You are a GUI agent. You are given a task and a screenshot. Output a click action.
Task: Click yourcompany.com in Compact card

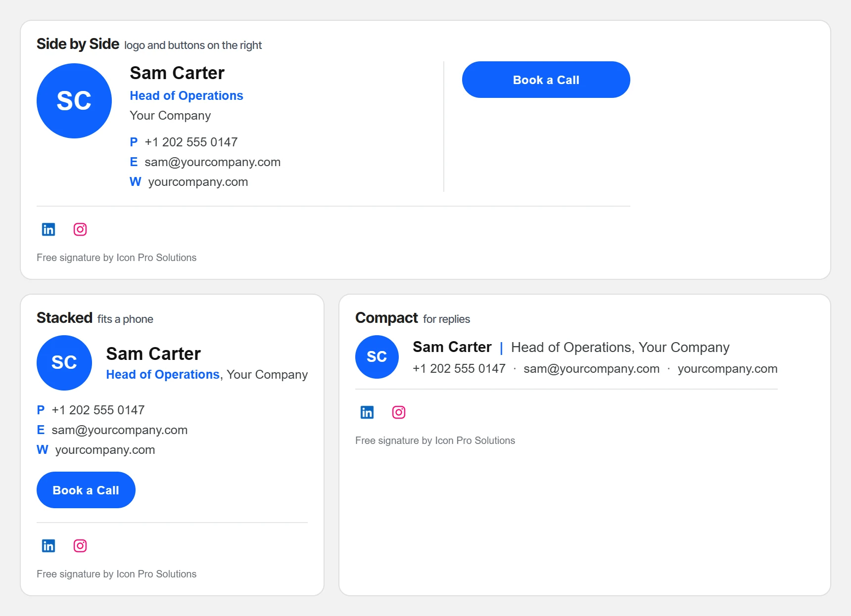728,369
